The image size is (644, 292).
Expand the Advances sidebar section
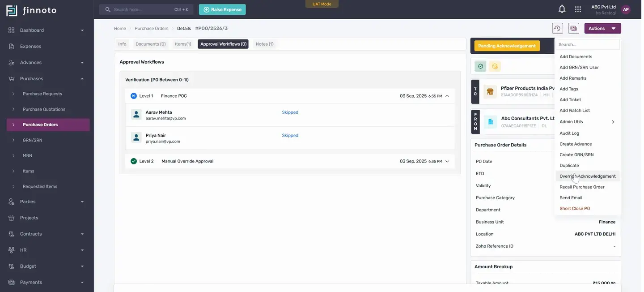click(82, 63)
